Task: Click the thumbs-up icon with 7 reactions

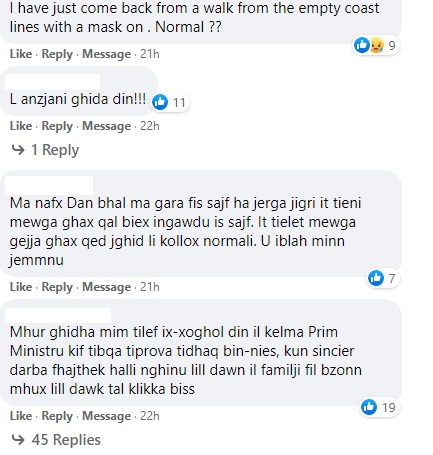Action: coord(376,278)
